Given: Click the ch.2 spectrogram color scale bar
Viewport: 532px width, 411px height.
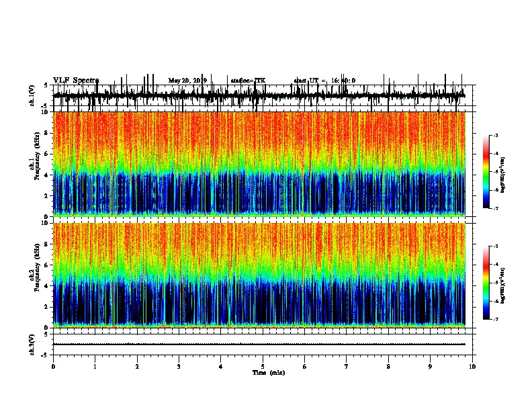Looking at the screenshot, I should click(486, 283).
